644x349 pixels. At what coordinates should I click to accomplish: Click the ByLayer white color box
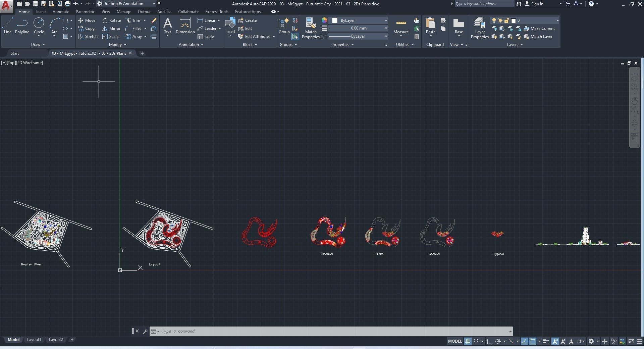coord(335,20)
